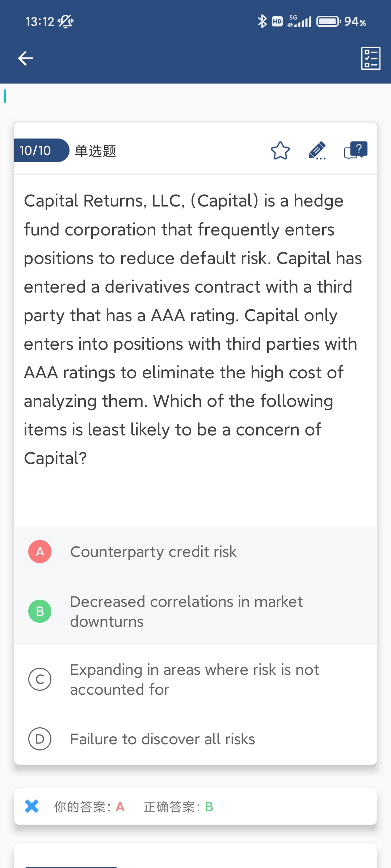Favorite this question with star icon

[x=280, y=151]
